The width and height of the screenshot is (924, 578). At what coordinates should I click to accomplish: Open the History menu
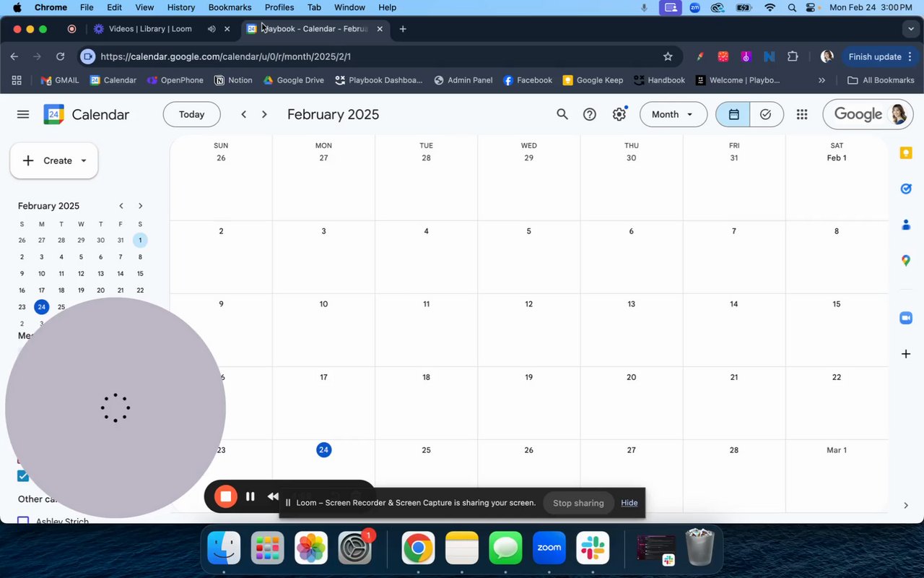(181, 7)
